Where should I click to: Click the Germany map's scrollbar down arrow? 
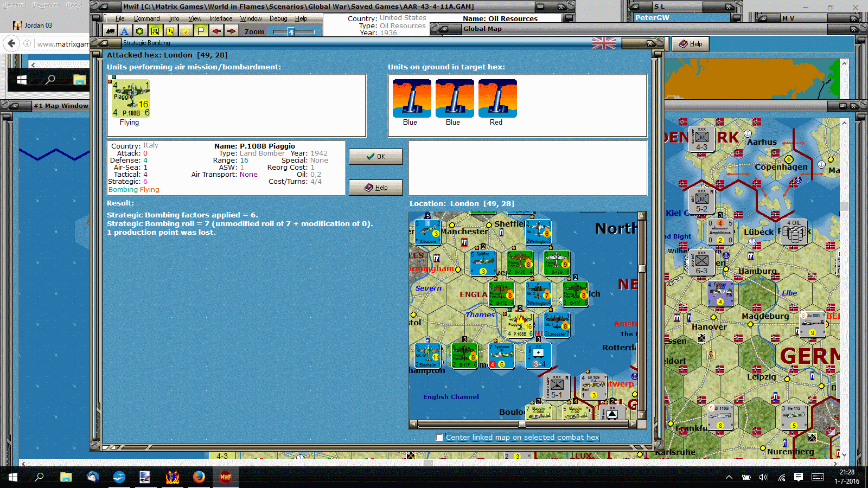pos(844,455)
